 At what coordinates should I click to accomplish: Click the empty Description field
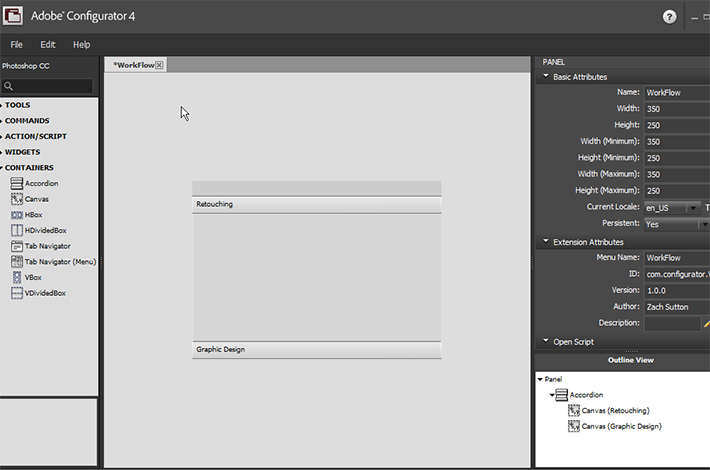[672, 323]
